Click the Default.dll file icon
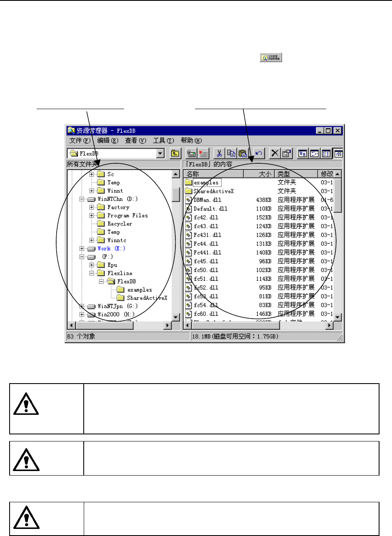The width and height of the screenshot is (392, 536). 189,209
